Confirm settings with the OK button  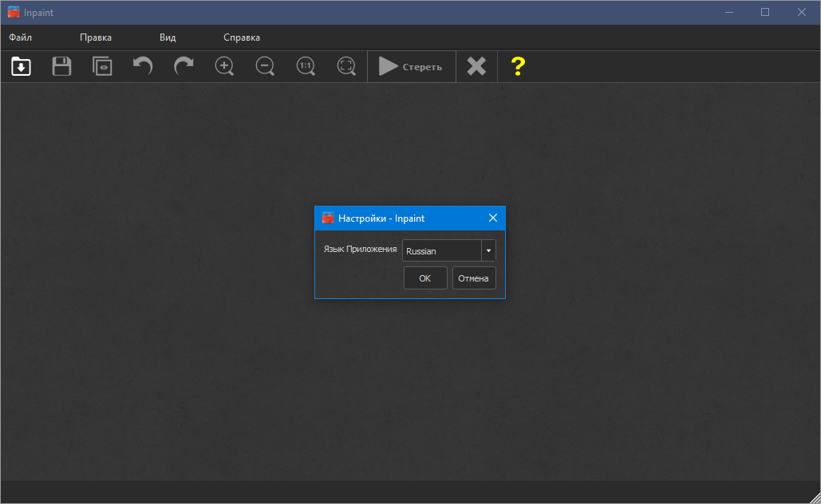[x=425, y=278]
